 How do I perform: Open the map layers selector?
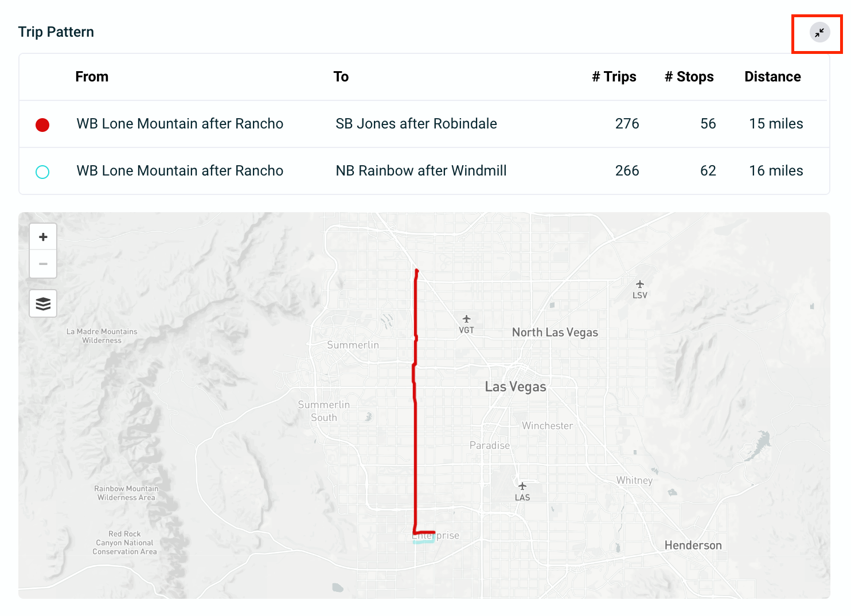(43, 303)
